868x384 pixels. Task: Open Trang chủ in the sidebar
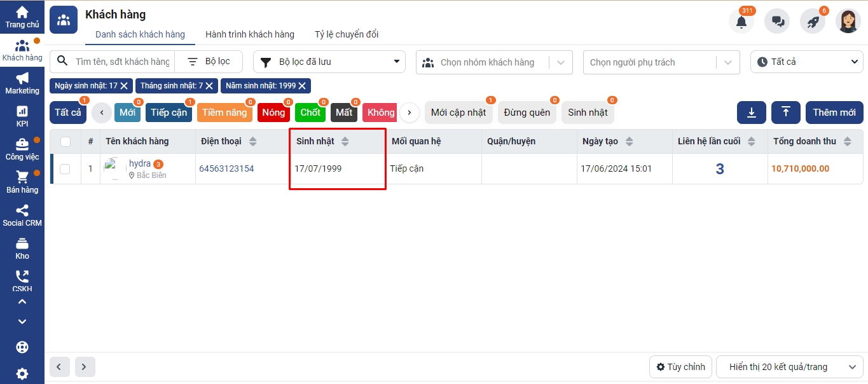coord(22,17)
